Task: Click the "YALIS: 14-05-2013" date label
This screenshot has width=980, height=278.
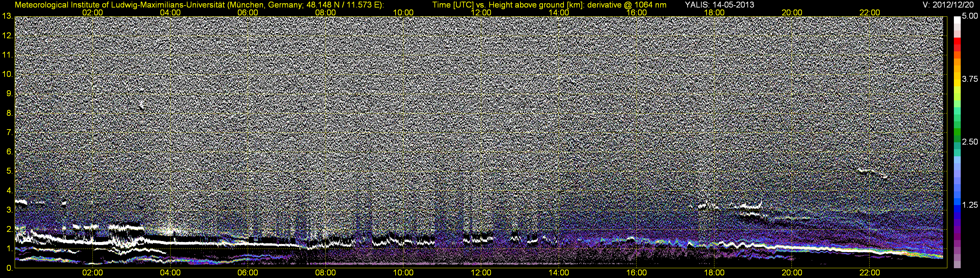Action: point(719,5)
